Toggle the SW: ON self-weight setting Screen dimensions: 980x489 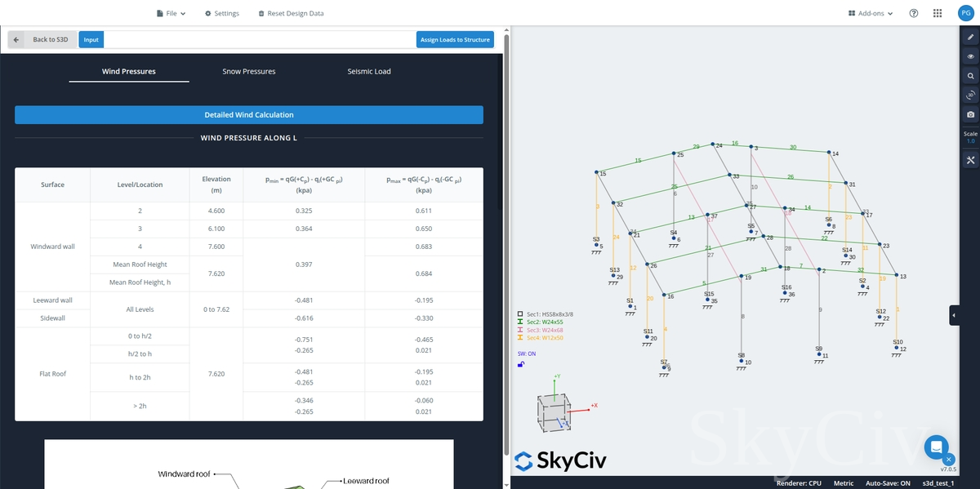click(x=527, y=353)
